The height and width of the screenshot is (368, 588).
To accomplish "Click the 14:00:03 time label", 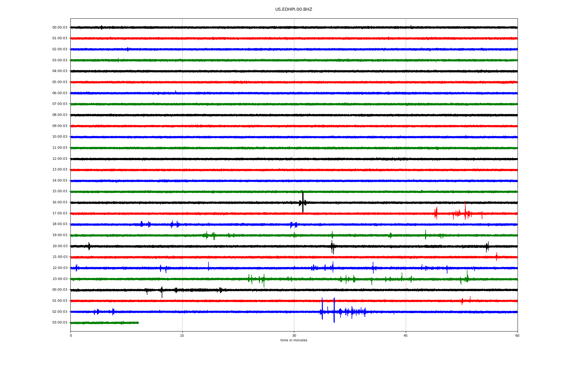I will pos(60,181).
